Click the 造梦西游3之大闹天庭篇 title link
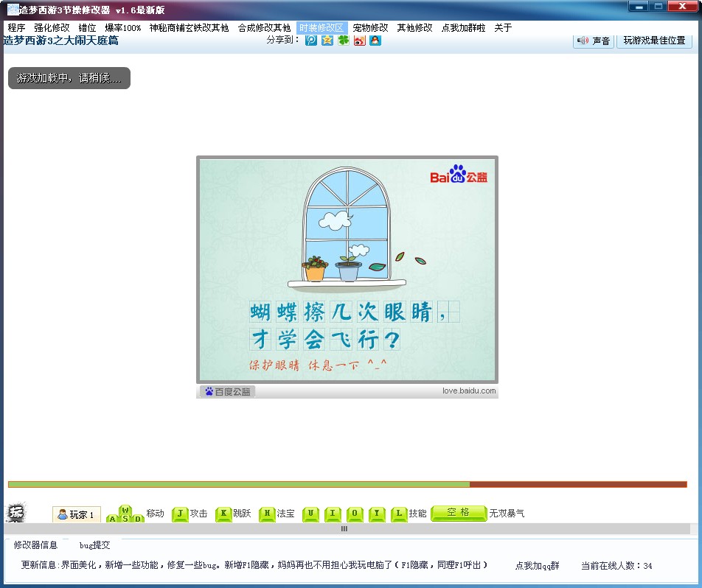Screen dimensions: 702x588 (x=60, y=41)
